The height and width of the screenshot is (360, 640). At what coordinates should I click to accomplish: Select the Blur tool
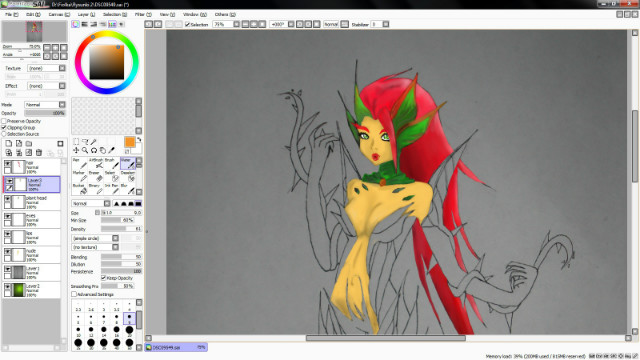[x=128, y=189]
